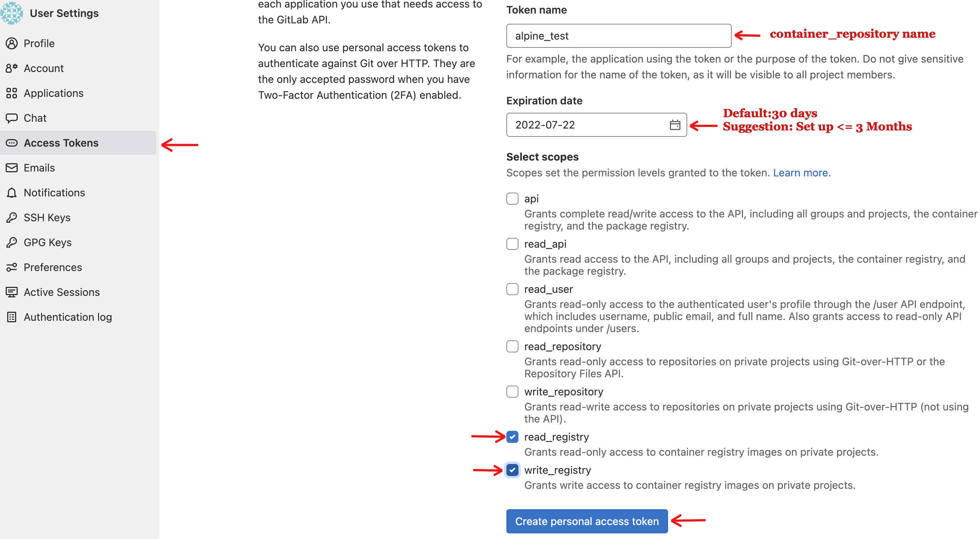Open Authentication log from sidebar
Image resolution: width=980 pixels, height=539 pixels.
pos(68,317)
